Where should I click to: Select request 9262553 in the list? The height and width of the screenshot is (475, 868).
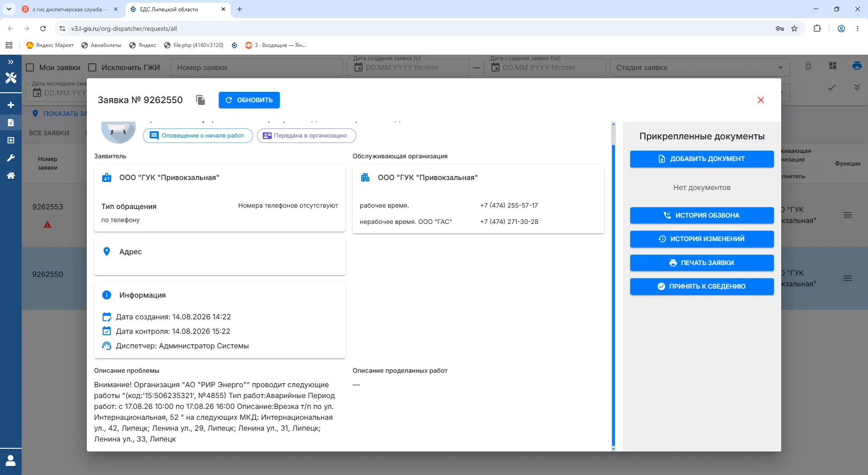[x=47, y=207]
